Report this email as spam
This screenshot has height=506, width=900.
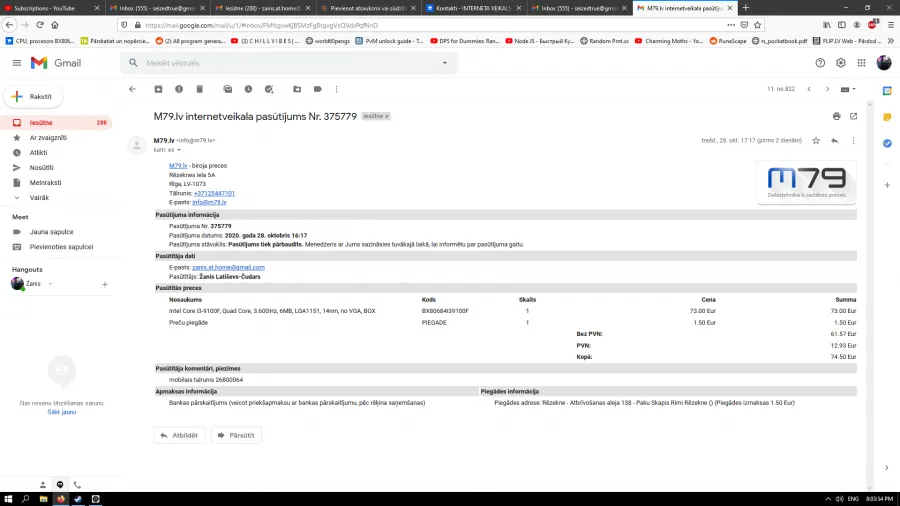click(x=179, y=89)
